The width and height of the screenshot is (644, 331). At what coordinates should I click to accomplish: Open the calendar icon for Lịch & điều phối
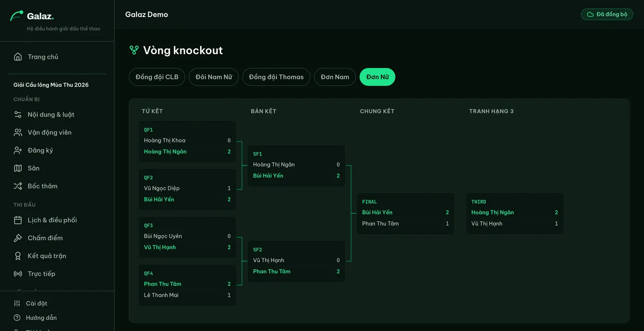[18, 220]
